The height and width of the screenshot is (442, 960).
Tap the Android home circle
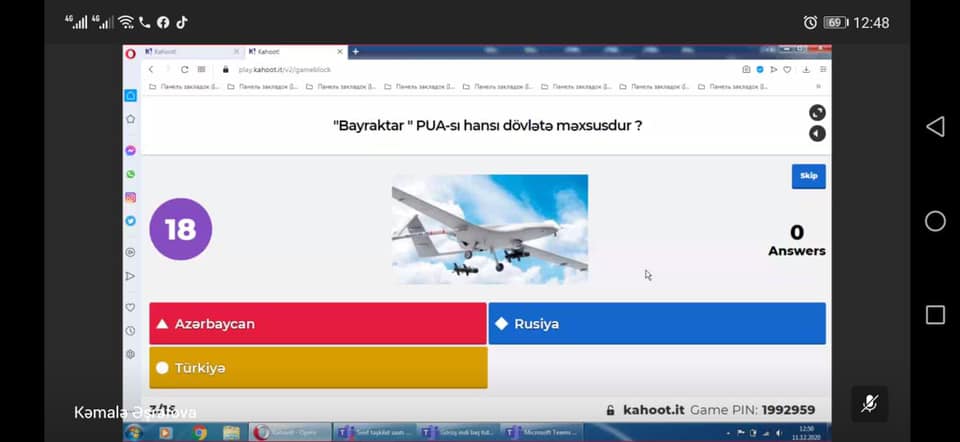[x=935, y=221]
